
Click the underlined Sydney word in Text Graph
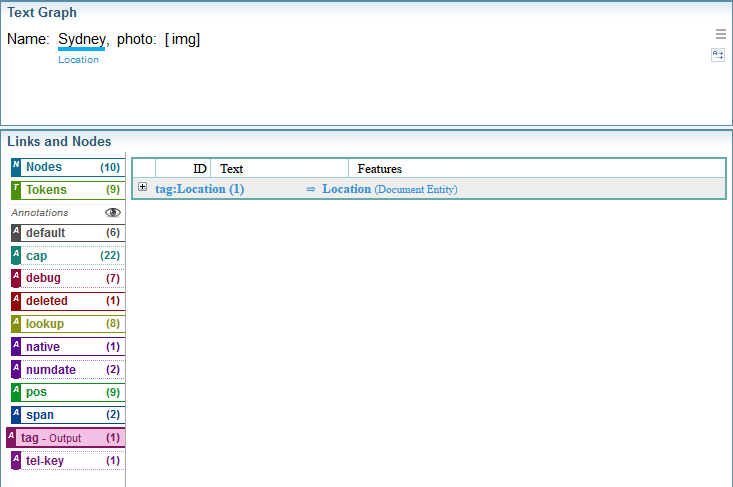click(81, 39)
